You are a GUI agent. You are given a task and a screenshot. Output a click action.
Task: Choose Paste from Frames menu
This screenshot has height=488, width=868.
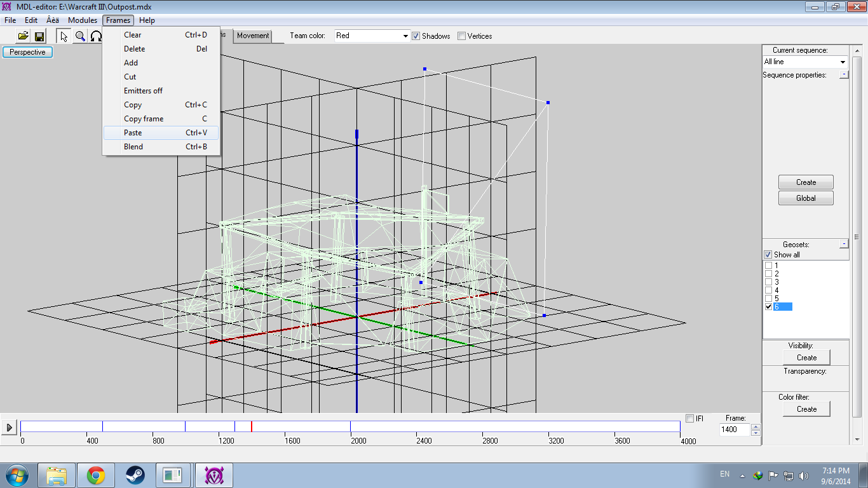[161, 133]
